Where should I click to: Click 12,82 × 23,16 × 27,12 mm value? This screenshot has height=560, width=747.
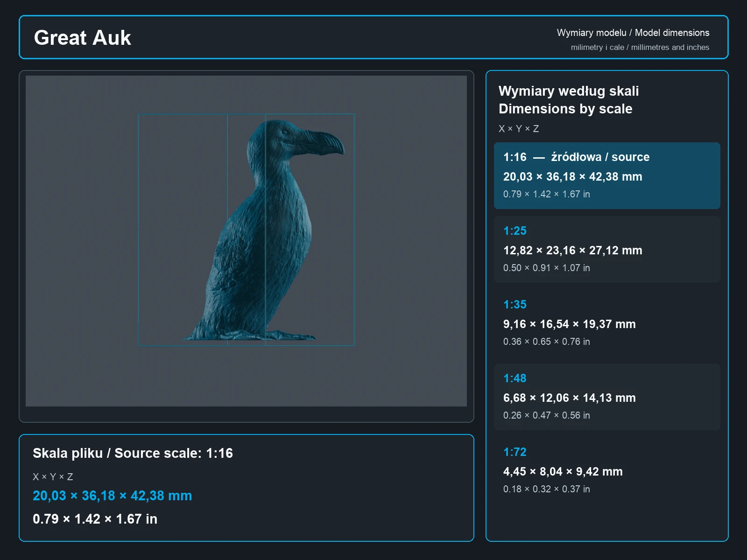(572, 251)
